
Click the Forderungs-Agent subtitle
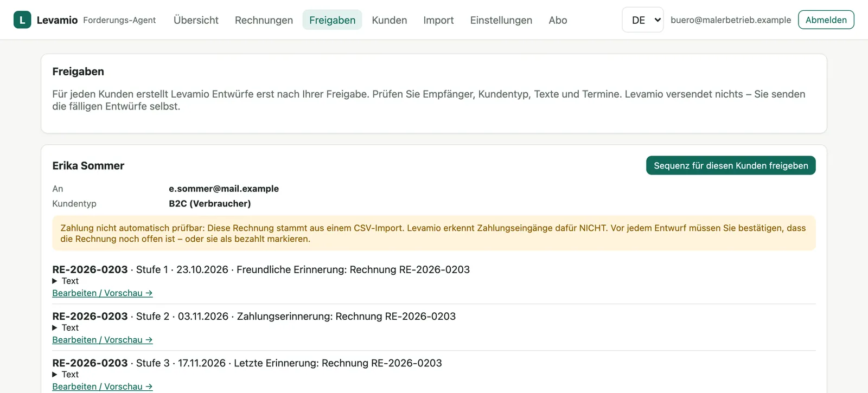[x=119, y=20]
